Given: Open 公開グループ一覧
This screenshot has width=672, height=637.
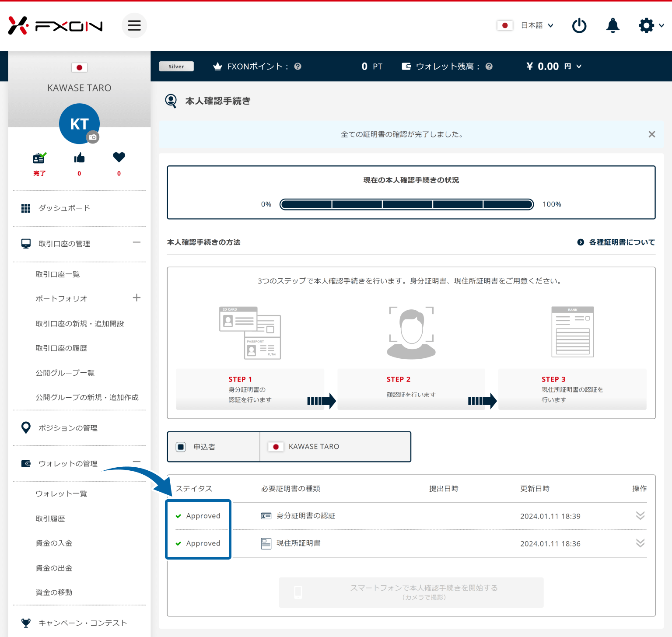Looking at the screenshot, I should click(65, 373).
